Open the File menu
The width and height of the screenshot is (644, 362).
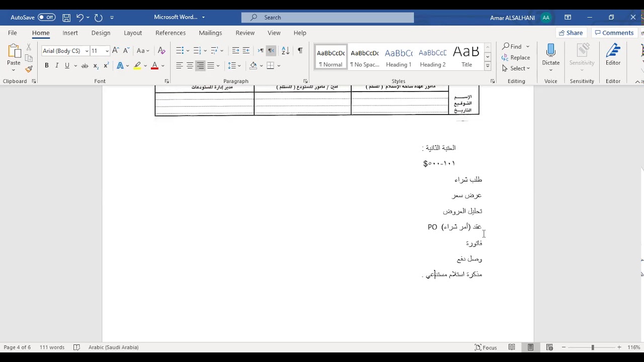(13, 33)
